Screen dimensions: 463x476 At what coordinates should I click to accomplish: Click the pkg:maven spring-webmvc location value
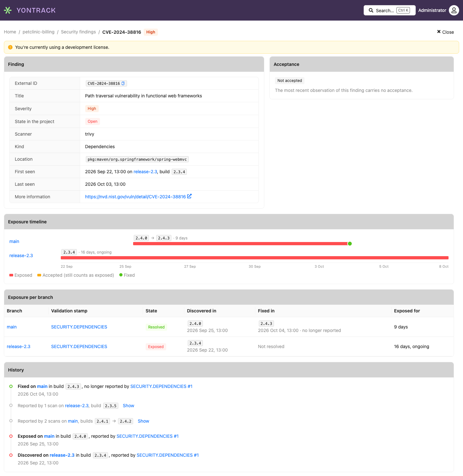click(x=137, y=159)
